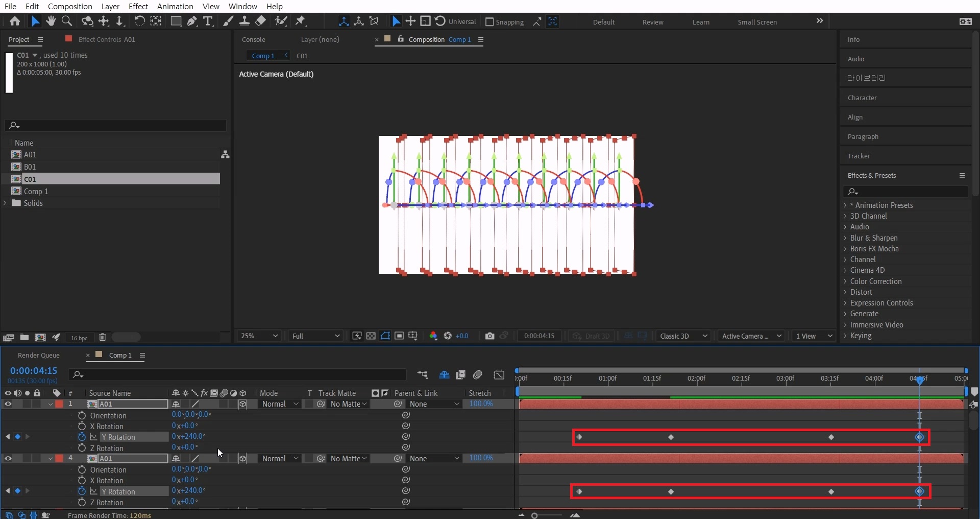Open the Active Camera view dropdown
The image size is (980, 519).
click(751, 336)
